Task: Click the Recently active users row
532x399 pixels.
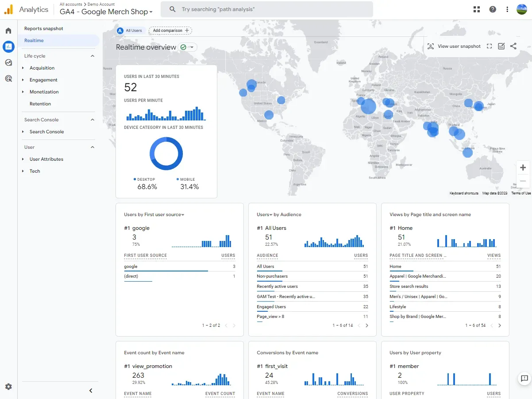Action: [312, 287]
